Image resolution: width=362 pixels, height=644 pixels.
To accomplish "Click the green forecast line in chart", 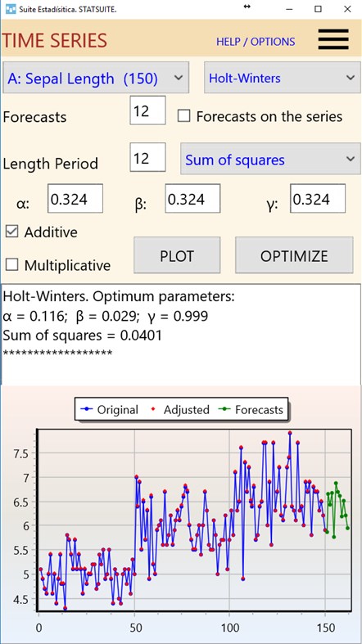I will (x=336, y=509).
